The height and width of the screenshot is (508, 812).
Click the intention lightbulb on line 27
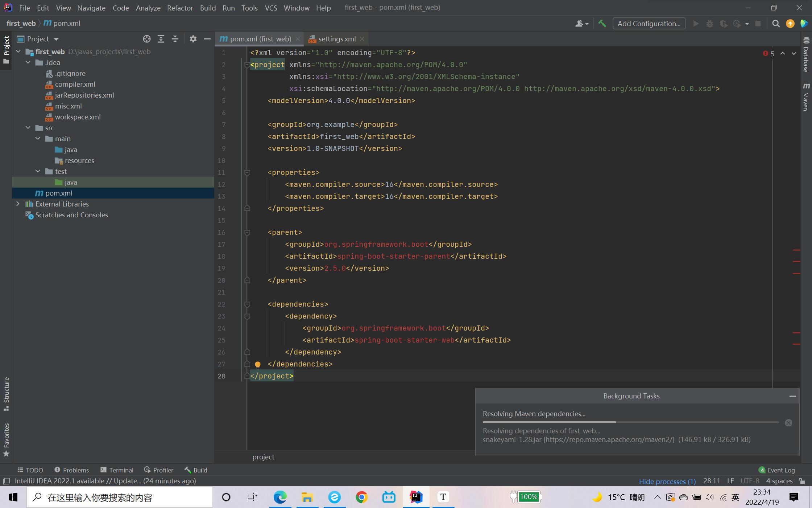258,364
